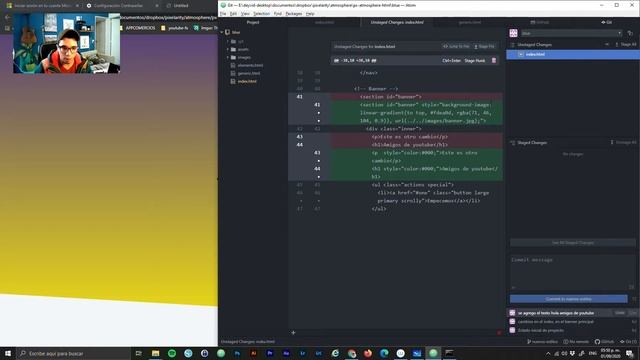Open the Help menu
Screen dimensions: 640x360
(310, 13)
